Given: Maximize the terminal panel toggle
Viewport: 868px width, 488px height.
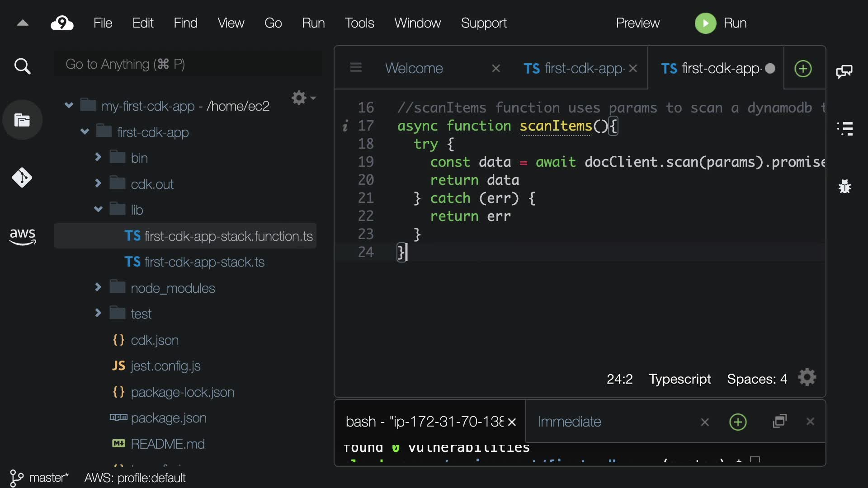Looking at the screenshot, I should 780,421.
